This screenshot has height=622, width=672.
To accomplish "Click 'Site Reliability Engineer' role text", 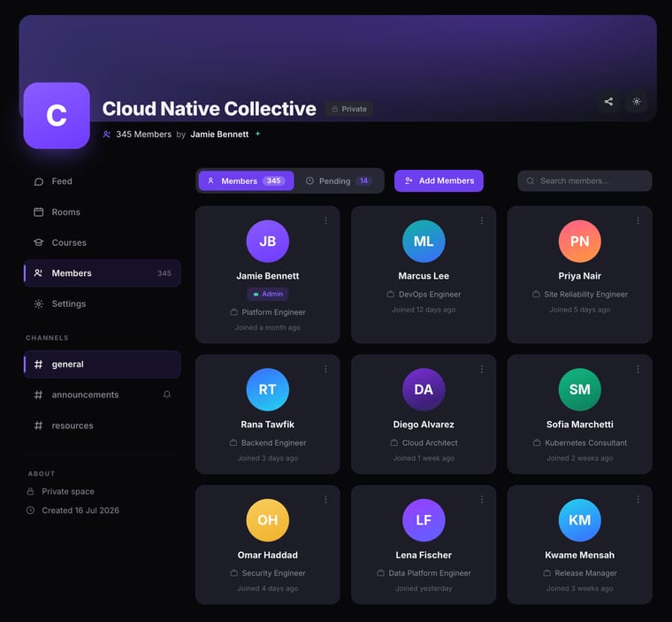I will [586, 295].
